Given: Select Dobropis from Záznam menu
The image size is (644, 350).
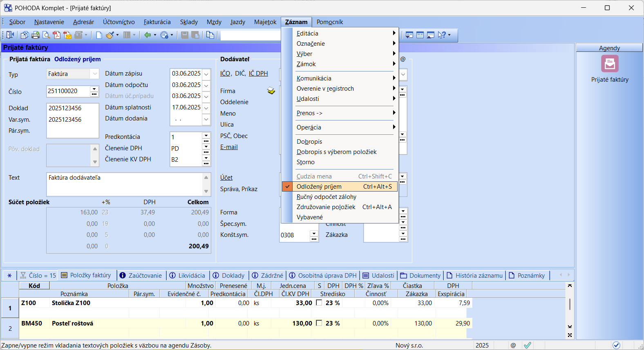Looking at the screenshot, I should 340,142.
